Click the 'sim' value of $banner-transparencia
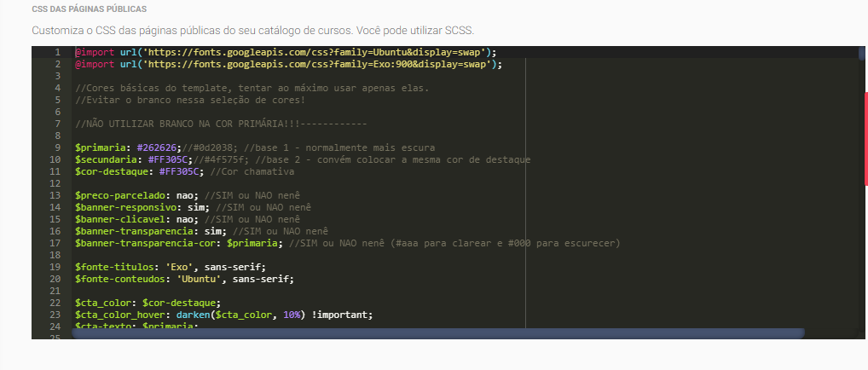868x370 pixels. point(212,232)
